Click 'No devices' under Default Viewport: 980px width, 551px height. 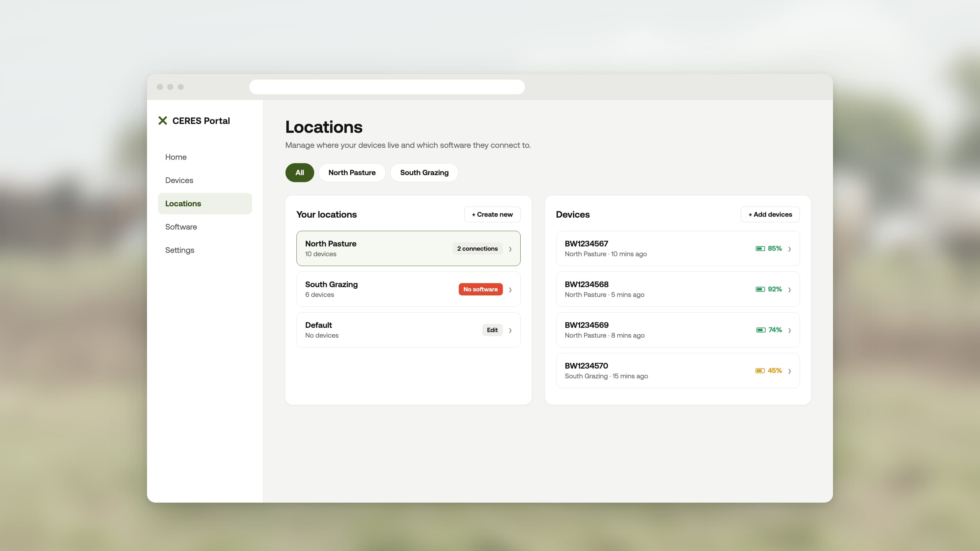[322, 335]
